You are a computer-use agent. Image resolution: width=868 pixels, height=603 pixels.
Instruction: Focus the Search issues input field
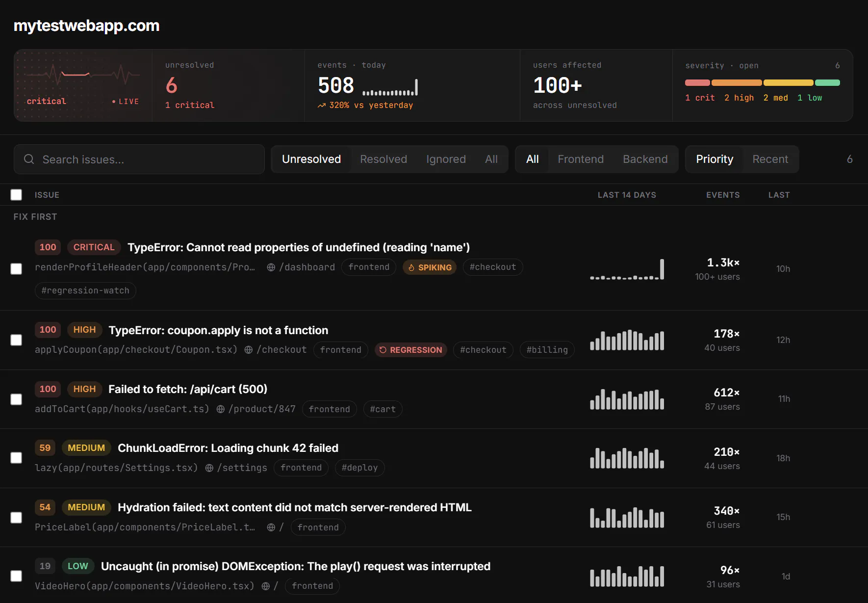pos(139,159)
